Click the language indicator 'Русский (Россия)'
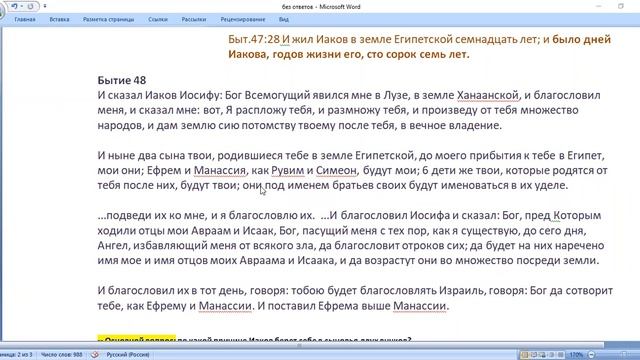This screenshot has width=640, height=360. 128,355
